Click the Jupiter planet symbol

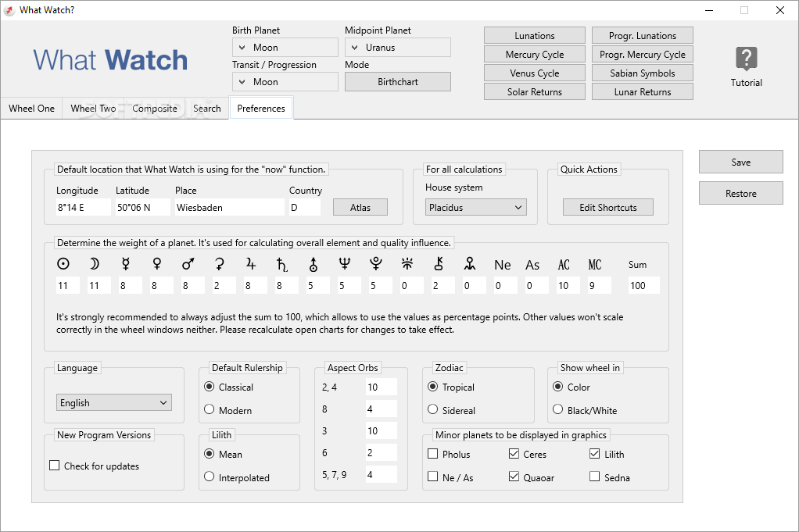[250, 264]
